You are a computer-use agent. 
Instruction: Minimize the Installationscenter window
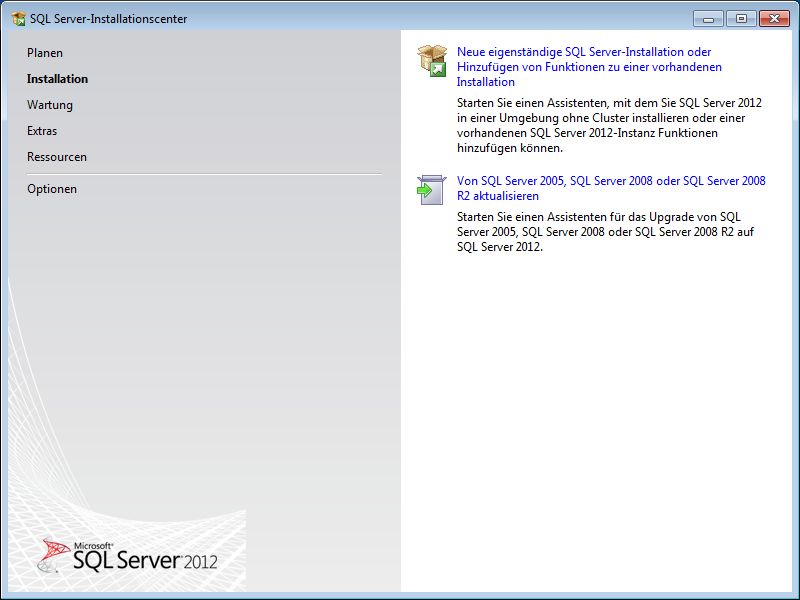tap(708, 19)
